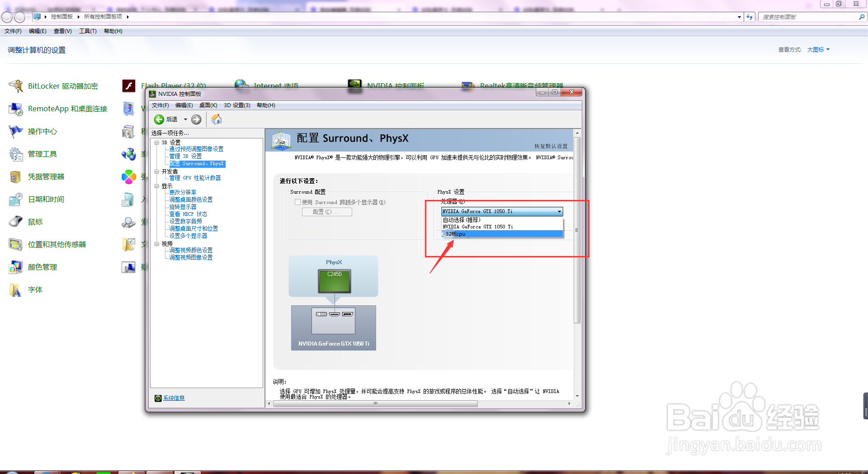Open NVIDIA 文件(F) menu
This screenshot has width=868, height=474.
point(160,105)
